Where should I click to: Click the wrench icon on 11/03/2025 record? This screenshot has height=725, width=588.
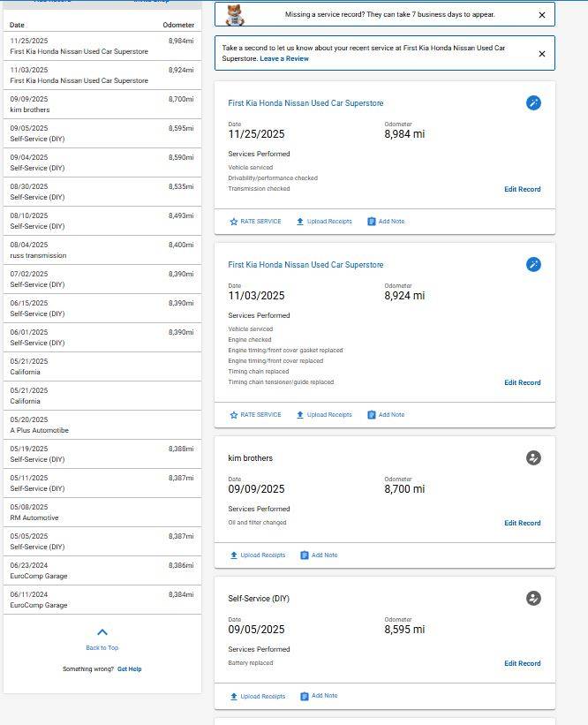click(532, 265)
